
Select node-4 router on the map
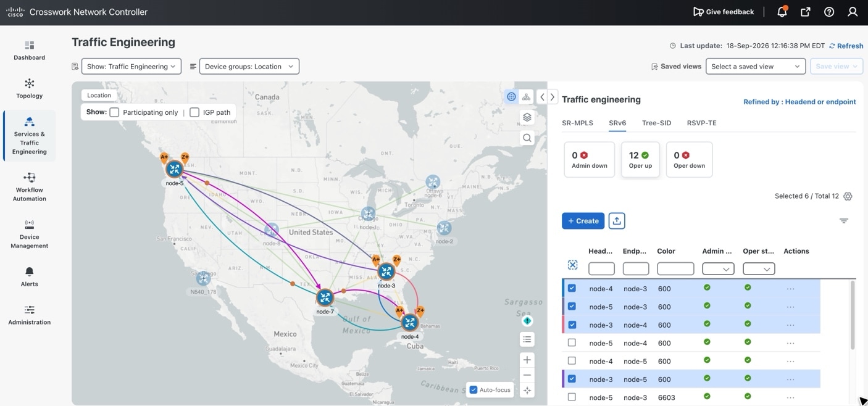[x=410, y=323]
